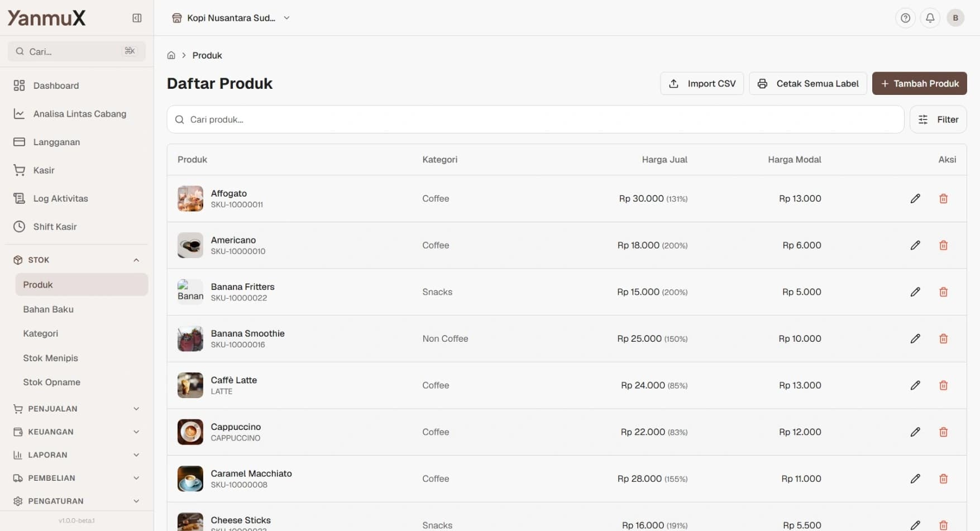Open the Filter options
The width and height of the screenshot is (980, 531).
(x=938, y=119)
